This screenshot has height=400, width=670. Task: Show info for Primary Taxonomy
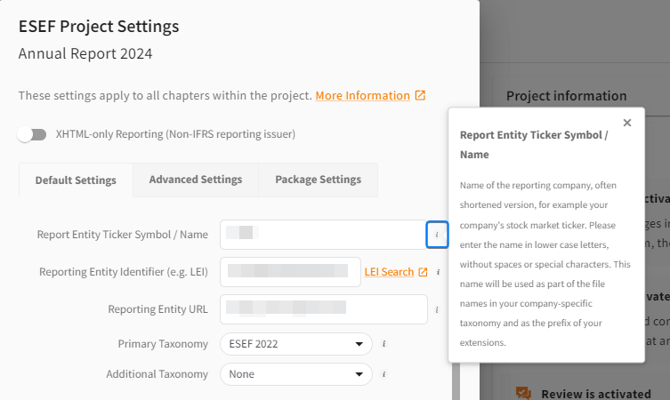(x=384, y=344)
